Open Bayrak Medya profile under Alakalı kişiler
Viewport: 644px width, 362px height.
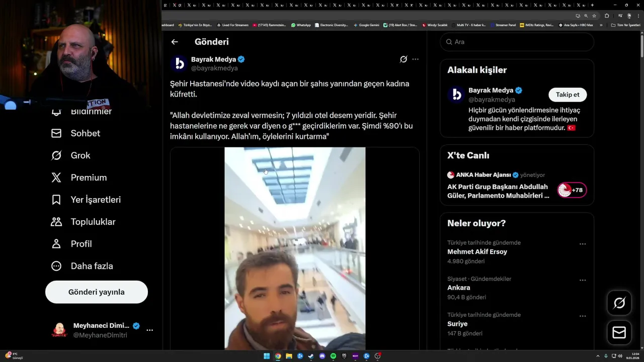491,90
